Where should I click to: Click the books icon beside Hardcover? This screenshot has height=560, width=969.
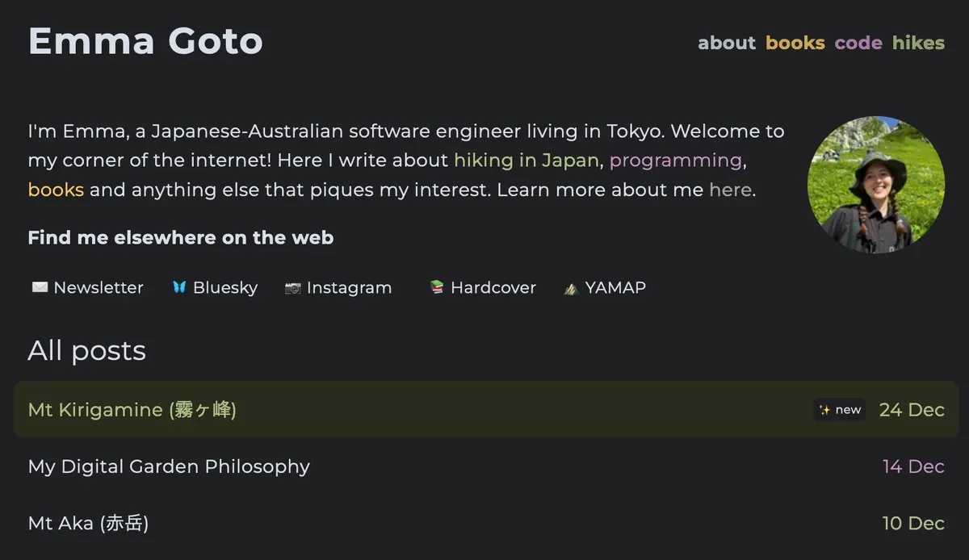click(437, 287)
